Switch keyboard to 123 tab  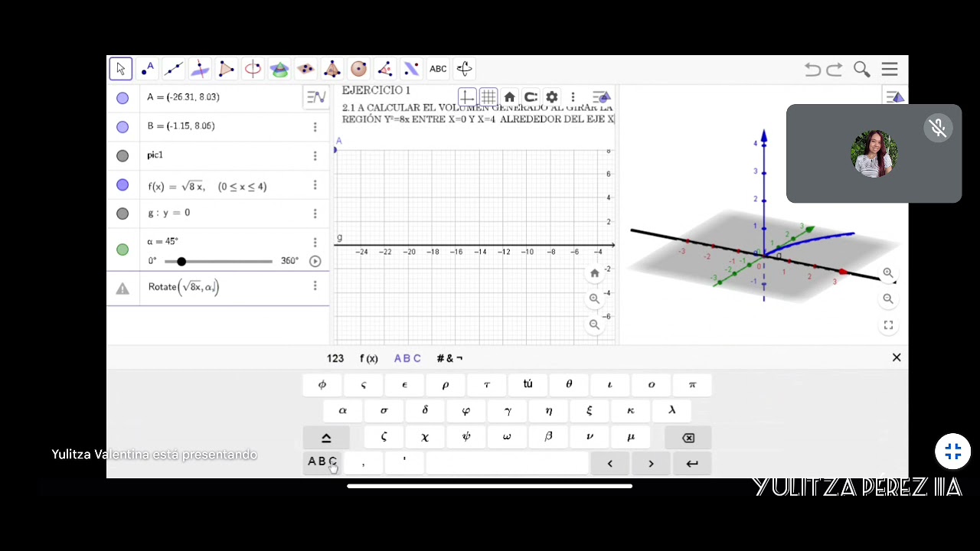(335, 358)
